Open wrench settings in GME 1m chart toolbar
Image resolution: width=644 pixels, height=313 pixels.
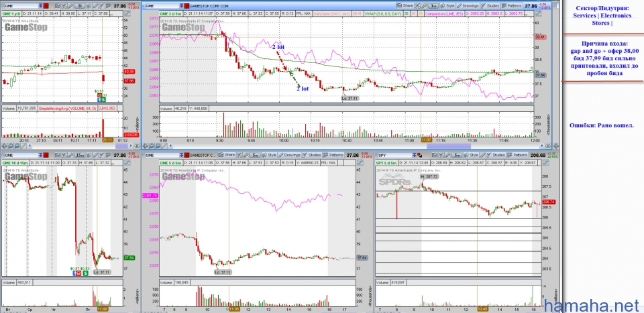[x=424, y=6]
